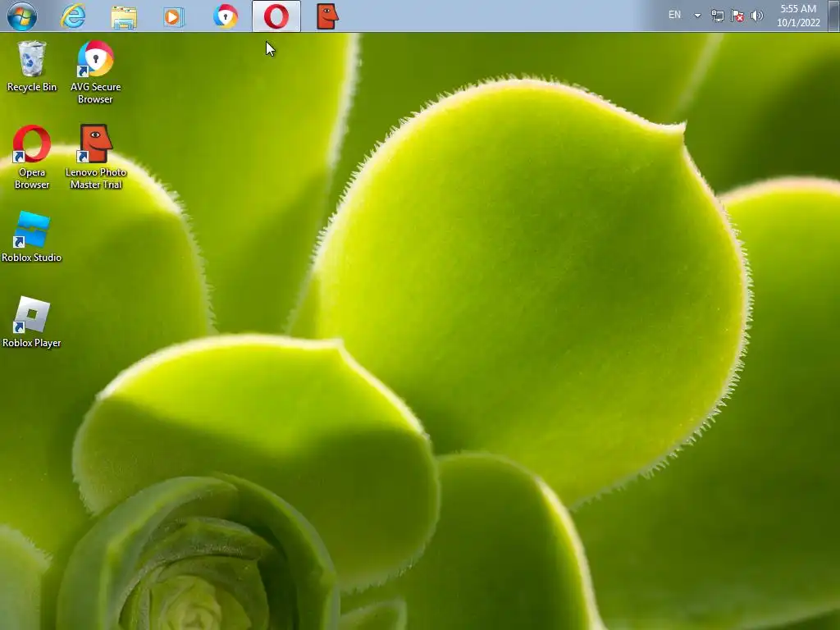This screenshot has height=630, width=840.
Task: Open the Windows Start menu orb
Action: coord(22,16)
